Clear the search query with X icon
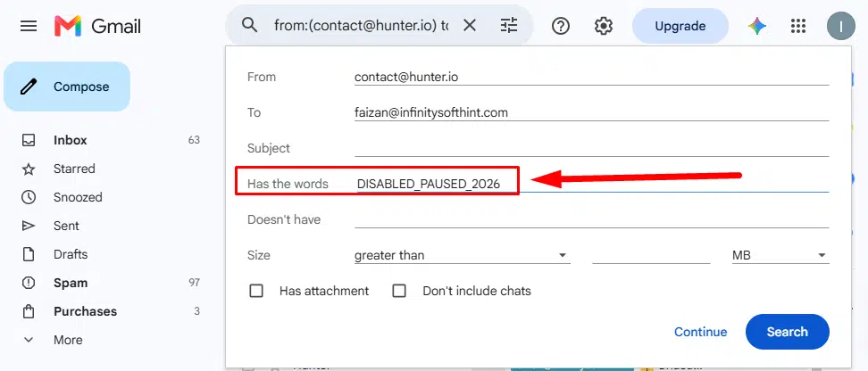This screenshot has width=868, height=371. [470, 25]
